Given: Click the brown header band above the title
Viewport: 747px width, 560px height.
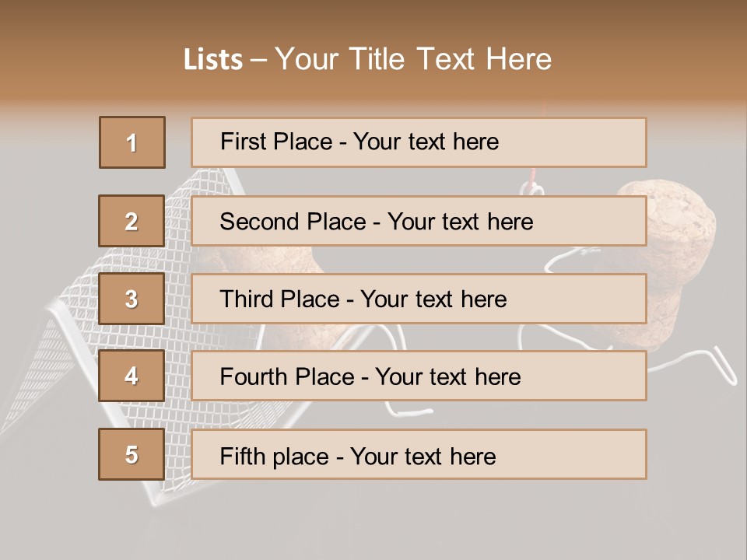Looking at the screenshot, I should (x=373, y=16).
